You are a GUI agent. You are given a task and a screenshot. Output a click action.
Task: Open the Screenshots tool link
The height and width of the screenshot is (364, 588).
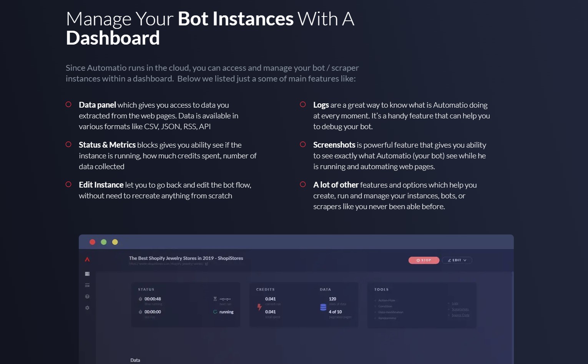tap(460, 309)
